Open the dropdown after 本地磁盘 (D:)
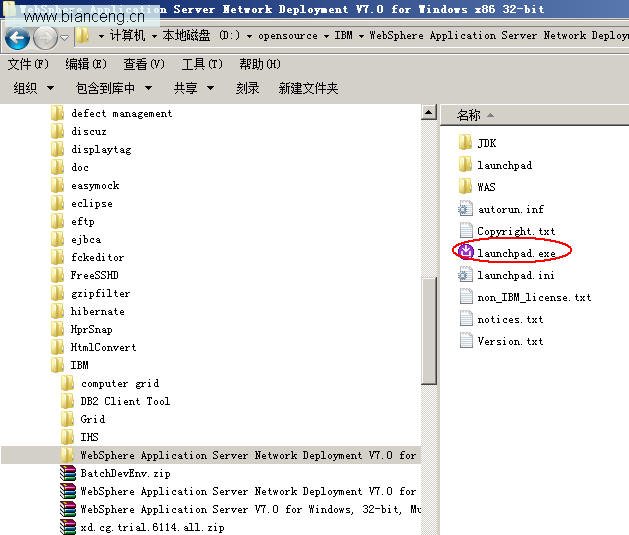629x535 pixels. [x=249, y=36]
